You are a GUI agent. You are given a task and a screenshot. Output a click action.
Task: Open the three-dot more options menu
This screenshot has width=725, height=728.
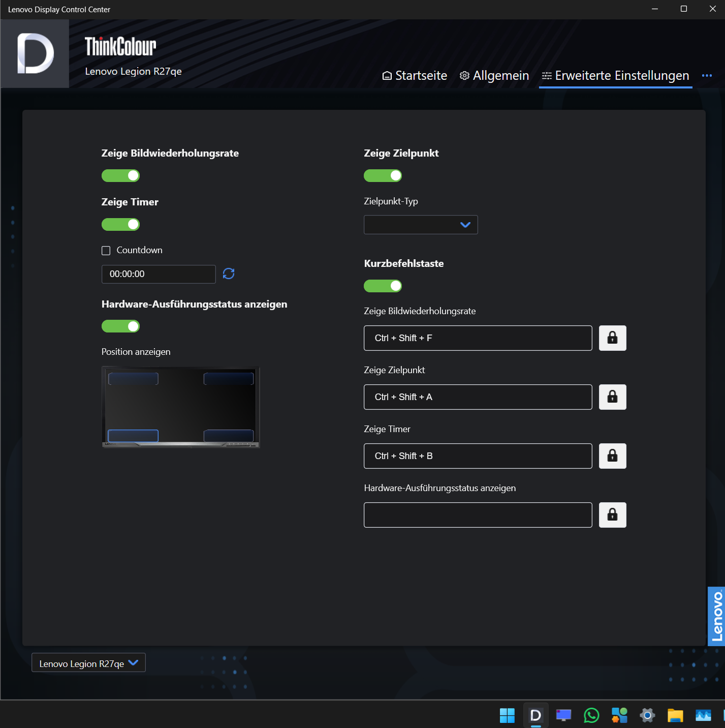707,76
